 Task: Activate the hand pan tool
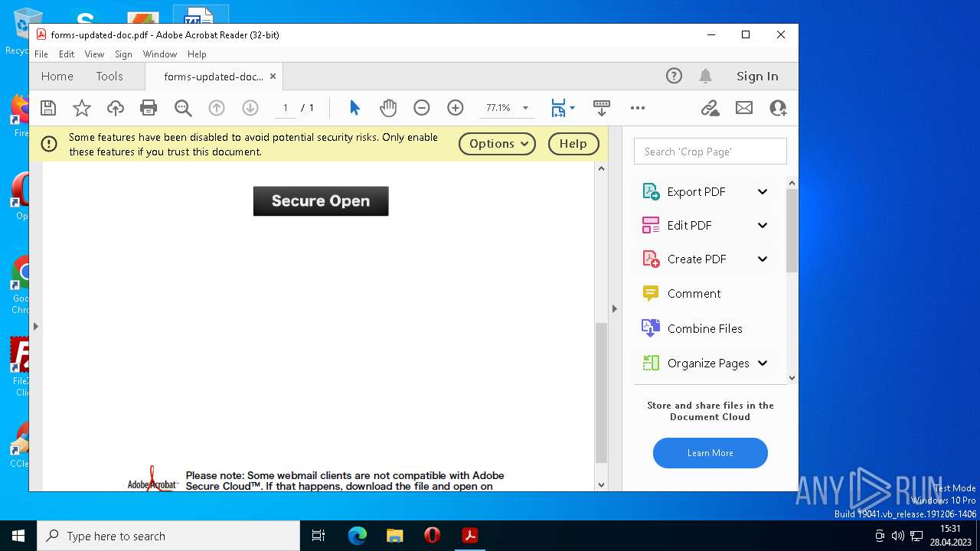tap(388, 108)
